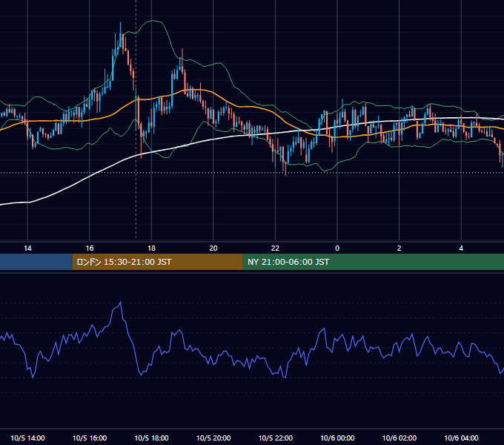Click the 10/5 22:00 label on oscillator axis
504x445 pixels.
tap(276, 438)
